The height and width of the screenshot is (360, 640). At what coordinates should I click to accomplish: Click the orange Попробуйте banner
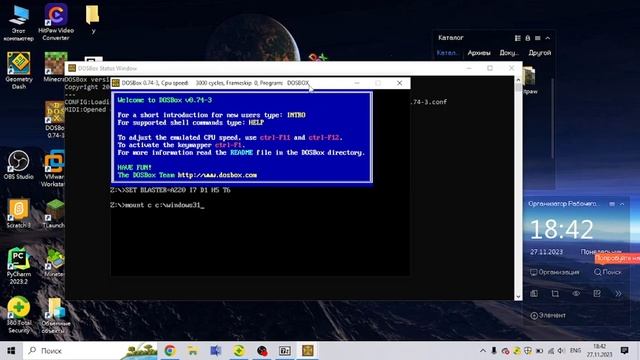[617, 258]
